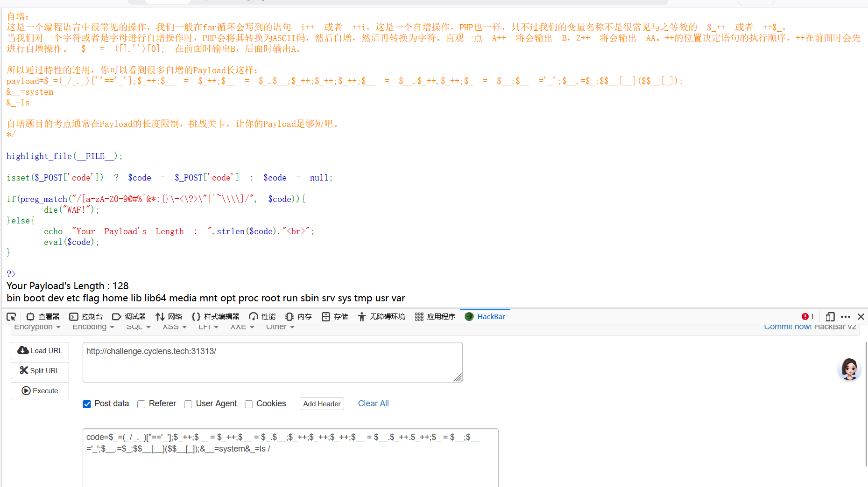The width and height of the screenshot is (868, 487).
Task: Expand the SQL dropdown in HackBar
Action: point(138,327)
